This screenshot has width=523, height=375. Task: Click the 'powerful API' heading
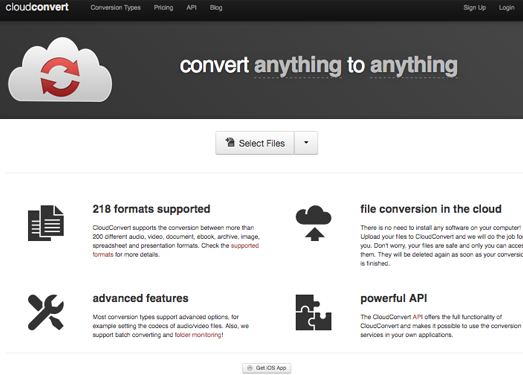394,298
